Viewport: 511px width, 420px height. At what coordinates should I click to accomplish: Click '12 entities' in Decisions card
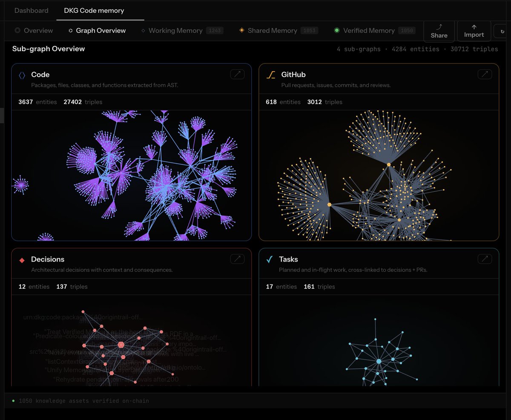pyautogui.click(x=34, y=287)
